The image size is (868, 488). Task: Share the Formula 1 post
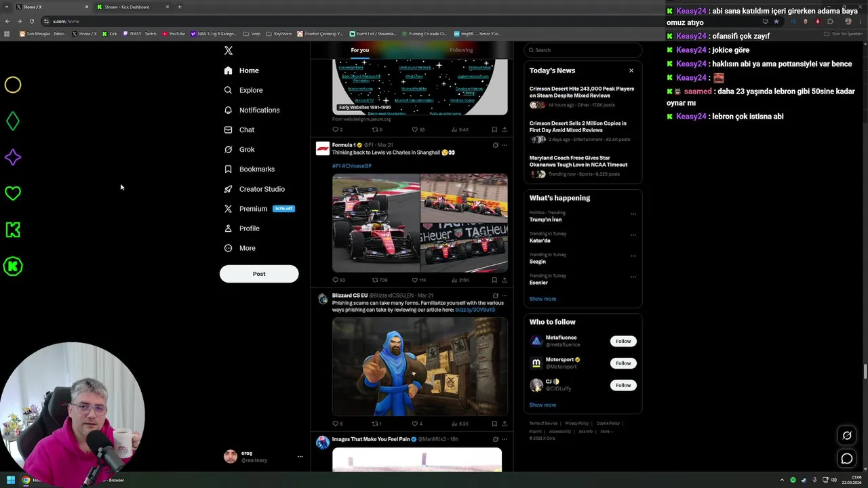coord(505,280)
